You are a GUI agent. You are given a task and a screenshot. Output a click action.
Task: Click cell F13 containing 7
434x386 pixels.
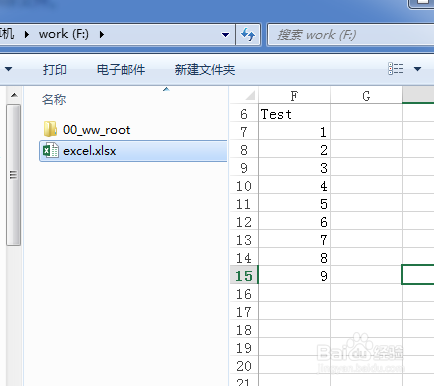[294, 240]
